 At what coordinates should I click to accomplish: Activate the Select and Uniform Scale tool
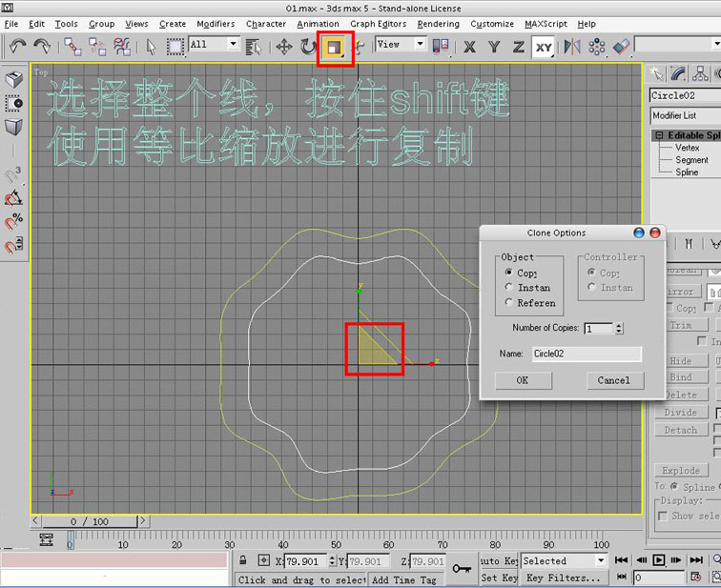[335, 48]
